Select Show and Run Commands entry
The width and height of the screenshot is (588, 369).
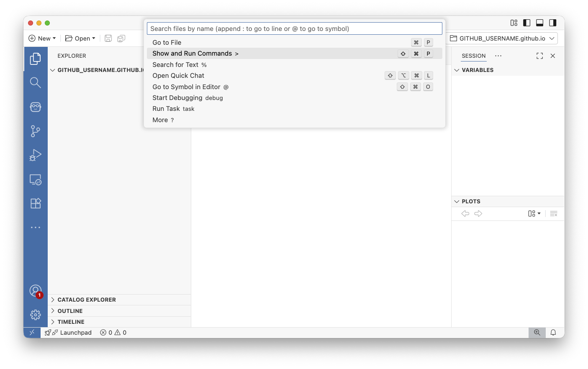(x=192, y=54)
